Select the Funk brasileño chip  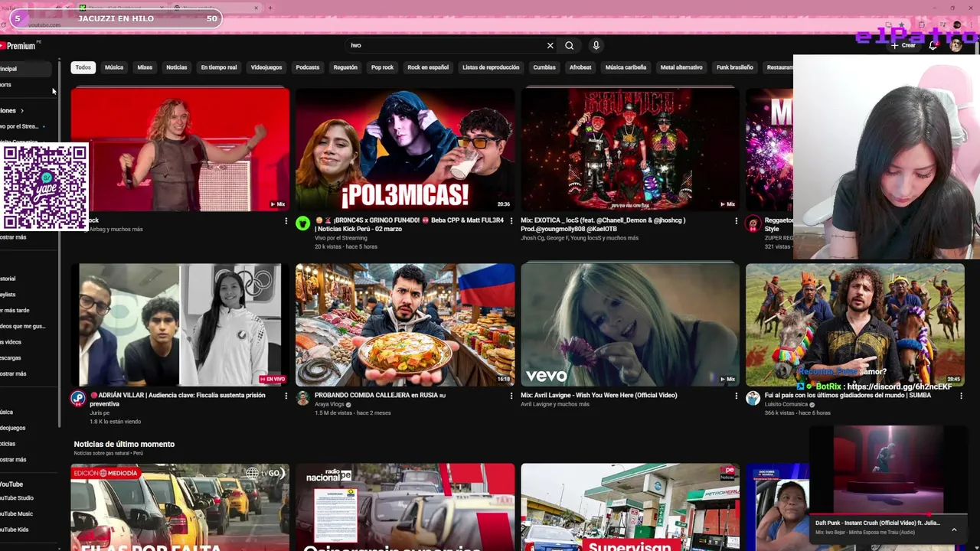point(735,67)
